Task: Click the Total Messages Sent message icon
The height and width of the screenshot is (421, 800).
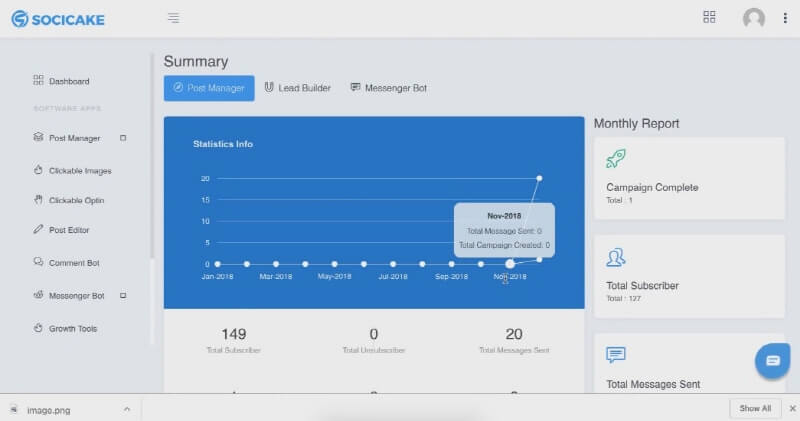Action: point(616,355)
